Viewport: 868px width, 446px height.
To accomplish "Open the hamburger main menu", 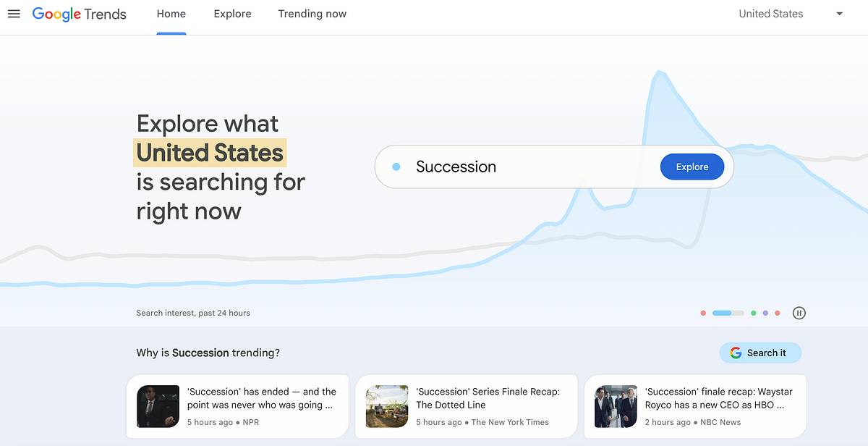I will point(14,14).
